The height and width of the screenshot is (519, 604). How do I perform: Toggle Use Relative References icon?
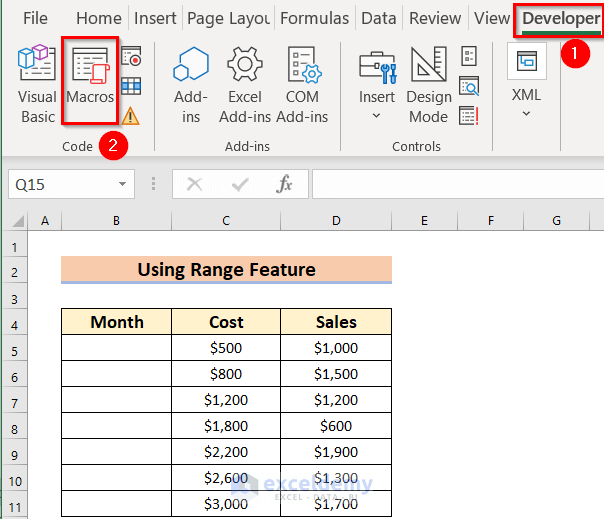click(131, 86)
